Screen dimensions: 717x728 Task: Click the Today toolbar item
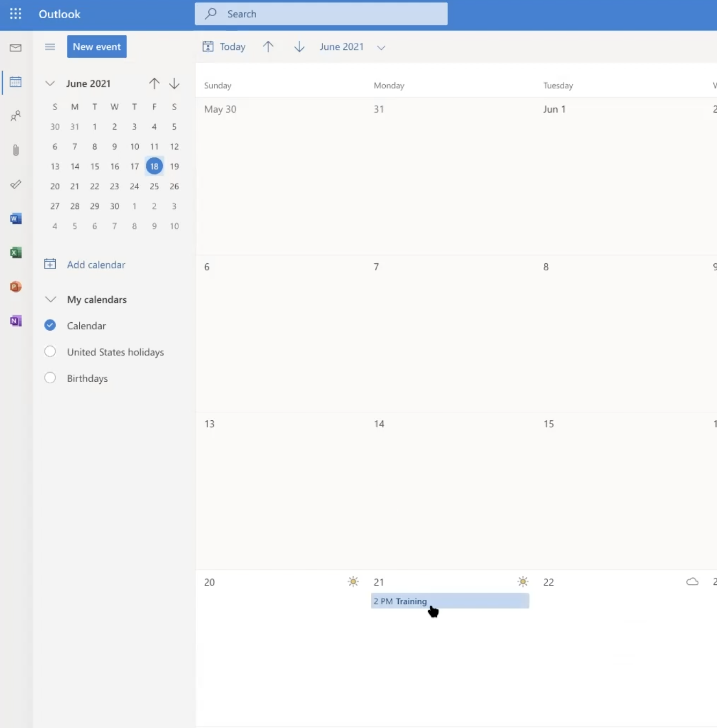pyautogui.click(x=225, y=47)
